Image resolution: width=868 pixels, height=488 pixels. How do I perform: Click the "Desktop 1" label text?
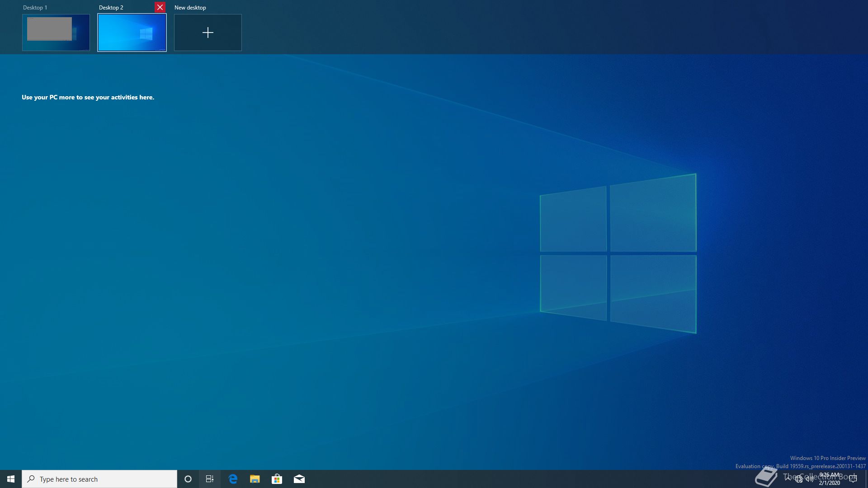click(35, 8)
